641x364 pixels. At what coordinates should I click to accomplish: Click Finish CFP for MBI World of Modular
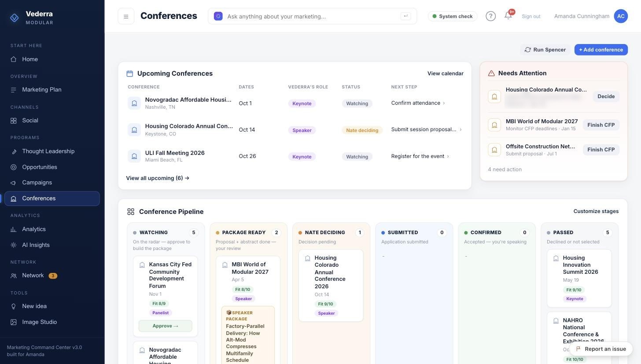pos(601,125)
